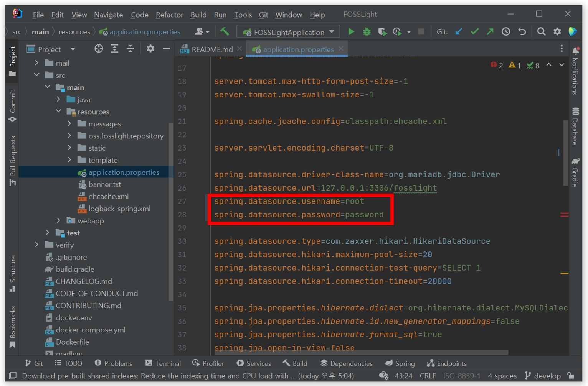
Task: Click the profiler run icon in toolbar
Action: click(397, 32)
